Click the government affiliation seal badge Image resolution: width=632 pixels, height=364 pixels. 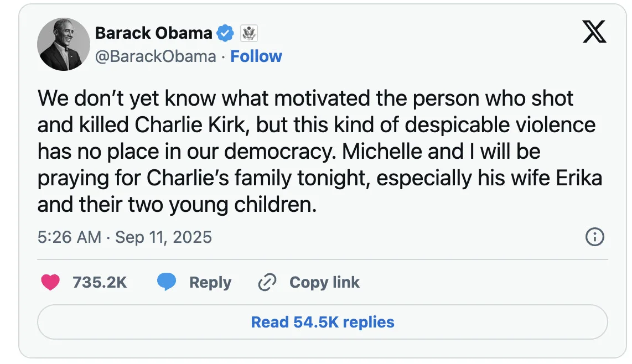tap(249, 34)
